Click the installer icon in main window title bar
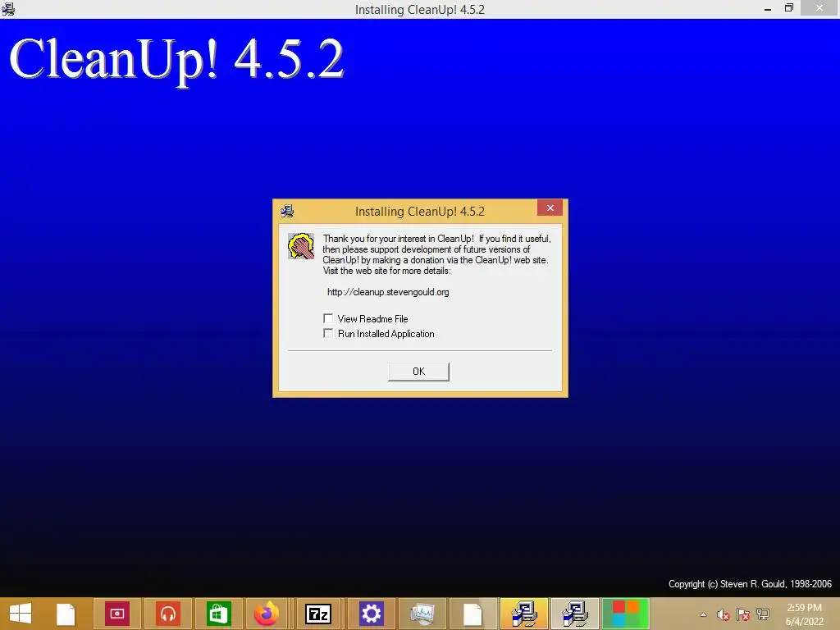 [8, 9]
